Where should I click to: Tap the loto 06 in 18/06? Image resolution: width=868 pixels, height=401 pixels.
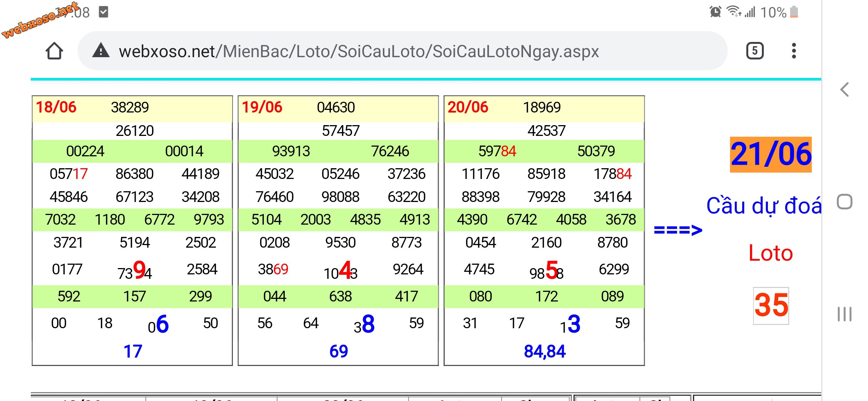pyautogui.click(x=158, y=325)
